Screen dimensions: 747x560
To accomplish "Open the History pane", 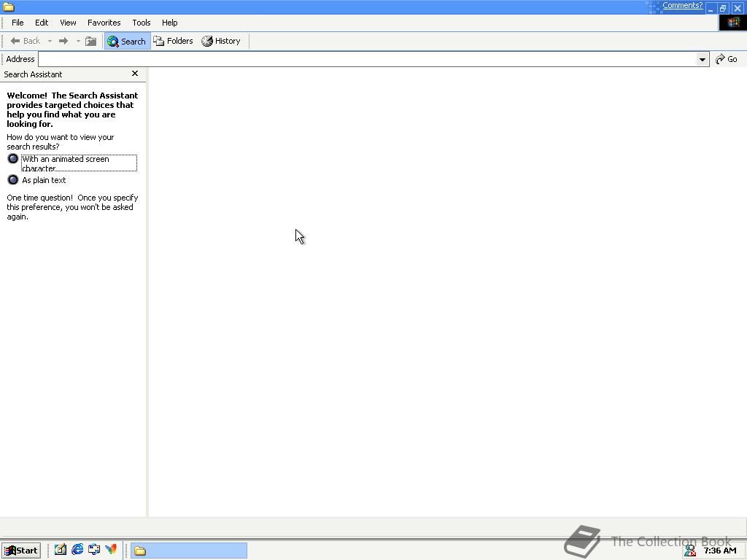I will tap(221, 41).
